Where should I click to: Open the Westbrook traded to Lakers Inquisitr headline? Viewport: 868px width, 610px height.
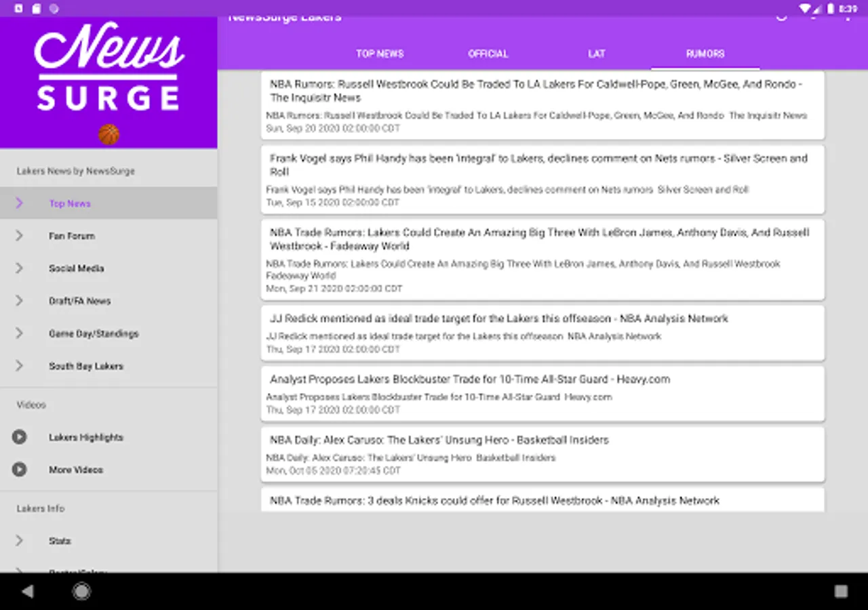pos(536,91)
